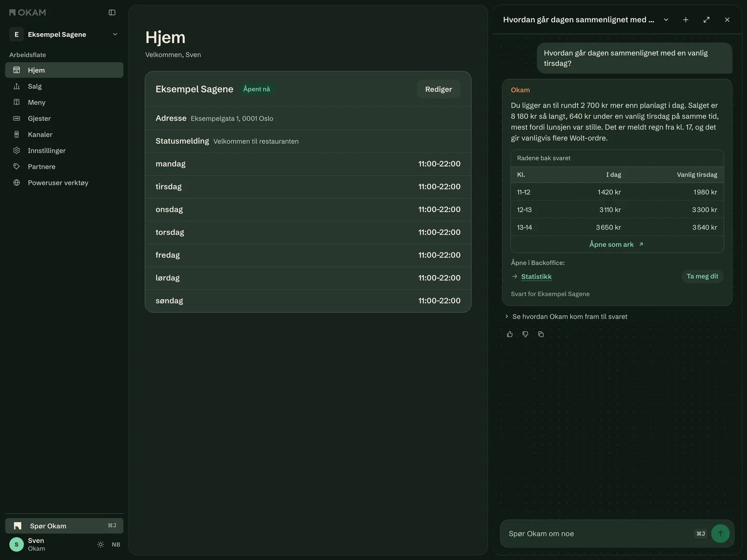Go to Hjem in the sidebar

pyautogui.click(x=64, y=70)
